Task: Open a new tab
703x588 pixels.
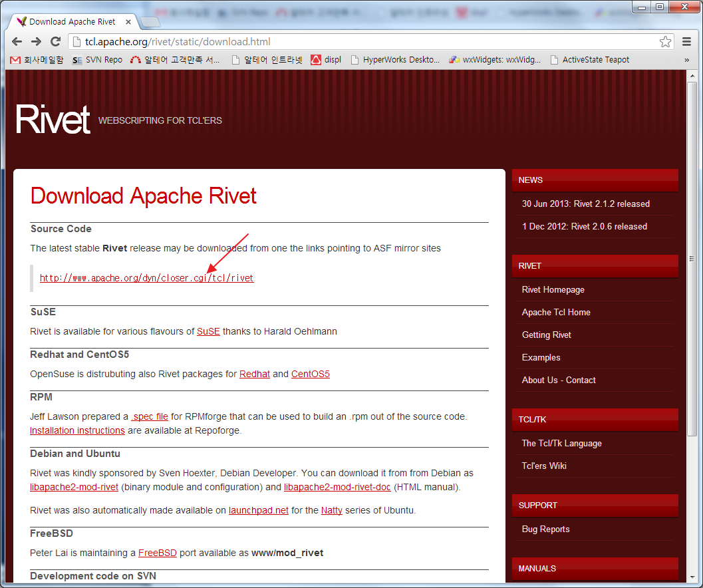Action: [x=150, y=21]
